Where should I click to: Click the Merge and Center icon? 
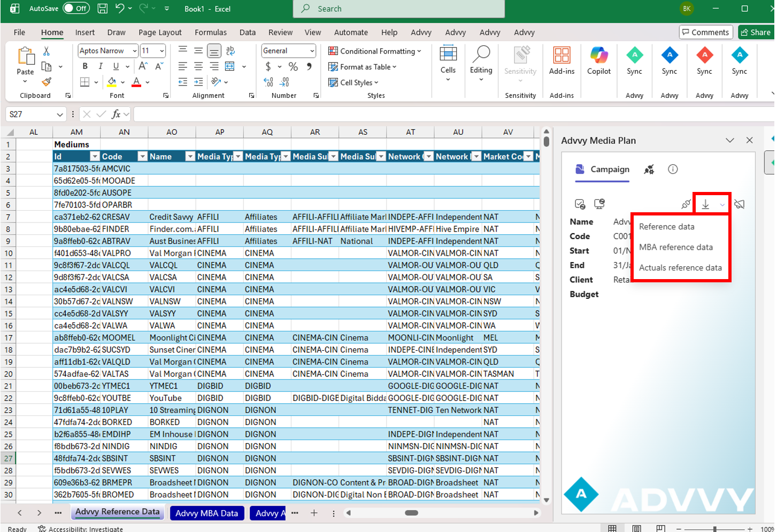230,66
